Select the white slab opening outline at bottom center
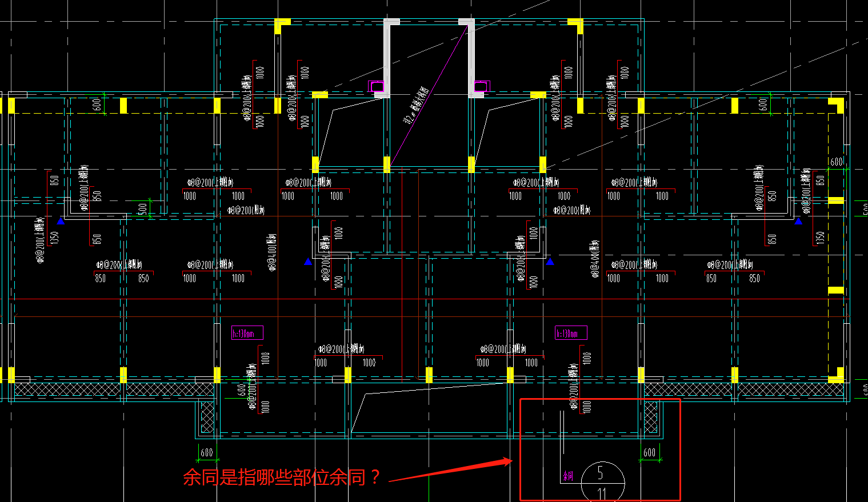868x502 pixels. click(x=429, y=407)
